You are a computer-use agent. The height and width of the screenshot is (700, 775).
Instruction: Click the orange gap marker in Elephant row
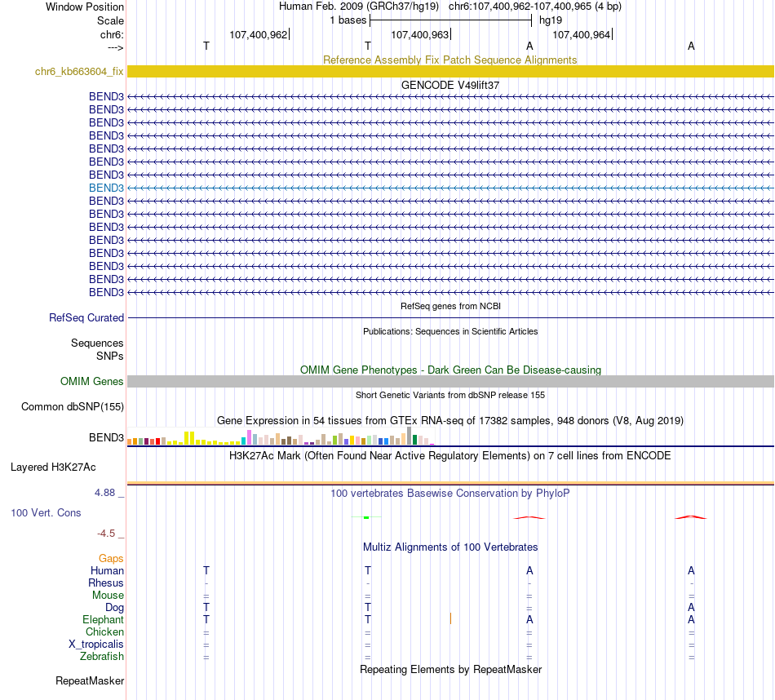(x=450, y=618)
